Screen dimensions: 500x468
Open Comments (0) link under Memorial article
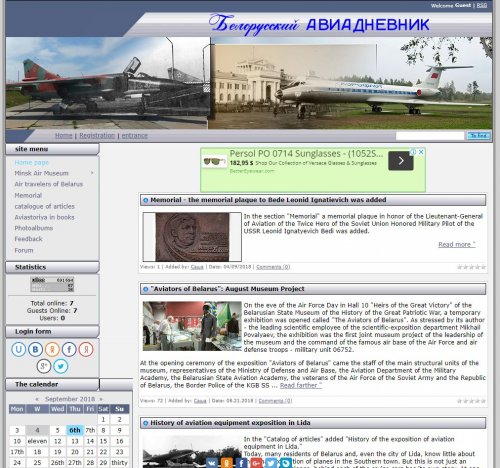273,267
